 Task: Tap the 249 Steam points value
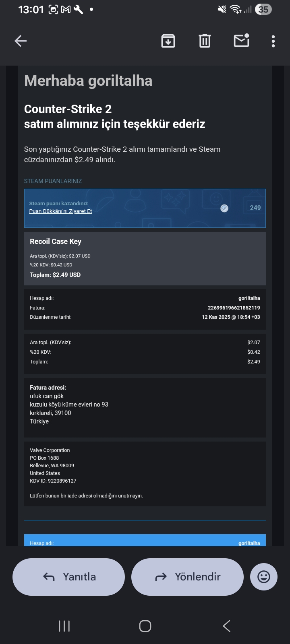point(255,208)
